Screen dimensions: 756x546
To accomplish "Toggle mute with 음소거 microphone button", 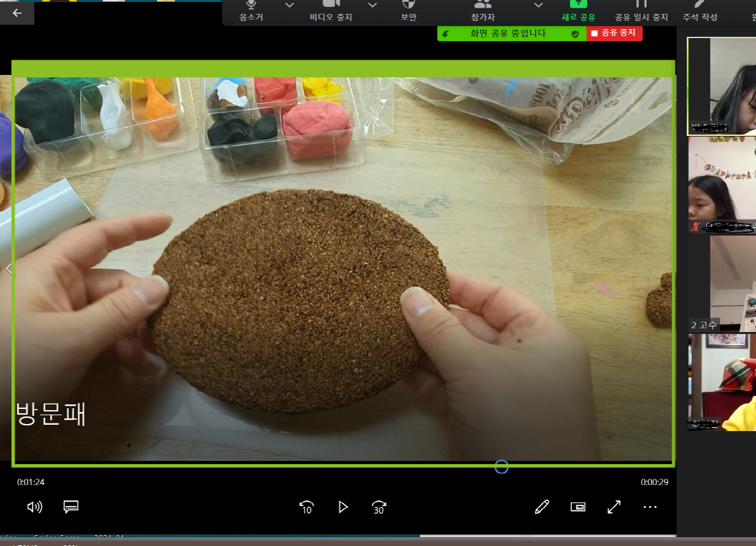I will pos(251,11).
